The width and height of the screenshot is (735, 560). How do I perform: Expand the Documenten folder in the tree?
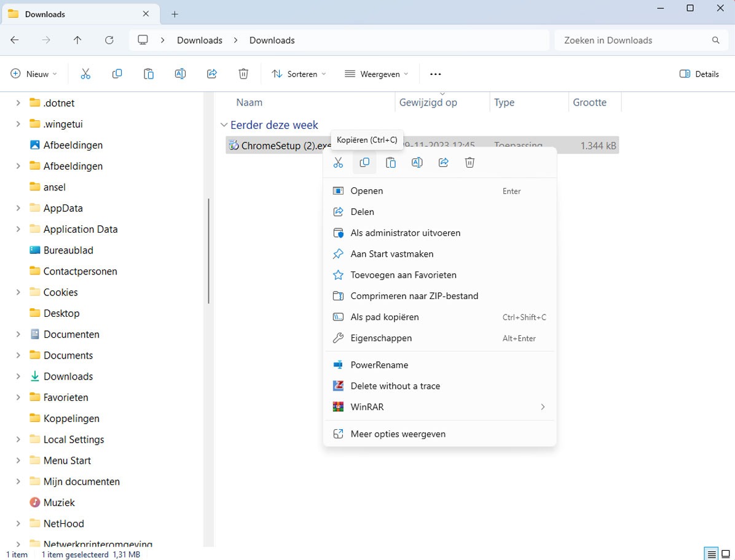[18, 334]
